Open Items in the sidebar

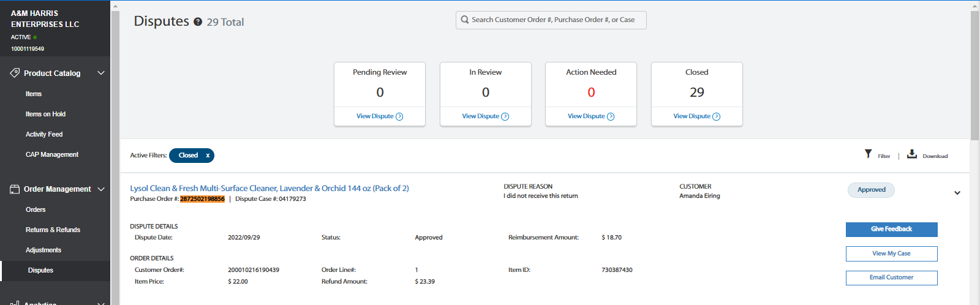coord(34,94)
